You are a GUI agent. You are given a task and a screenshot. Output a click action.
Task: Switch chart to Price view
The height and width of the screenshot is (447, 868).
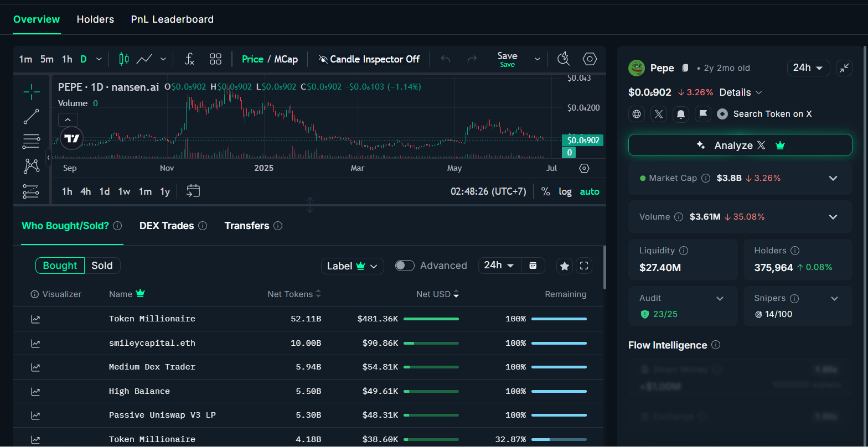(x=252, y=59)
